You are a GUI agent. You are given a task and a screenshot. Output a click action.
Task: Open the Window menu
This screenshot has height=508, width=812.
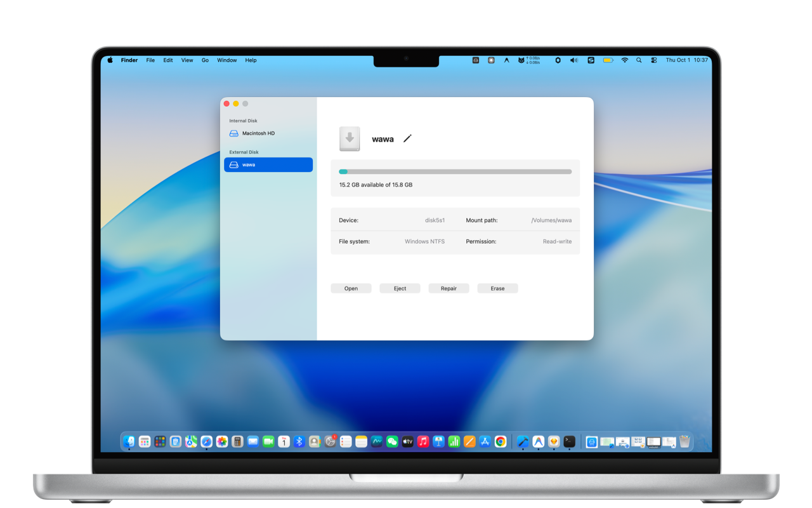point(227,60)
